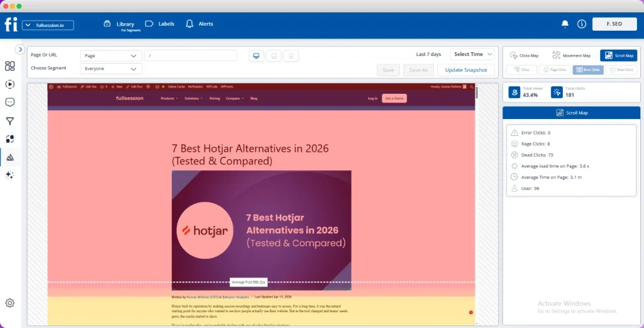Click the Update Snapshot button
The height and width of the screenshot is (328, 644).
coord(466,70)
